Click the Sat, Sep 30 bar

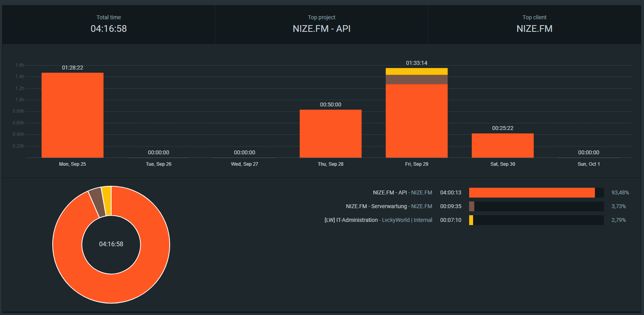503,145
